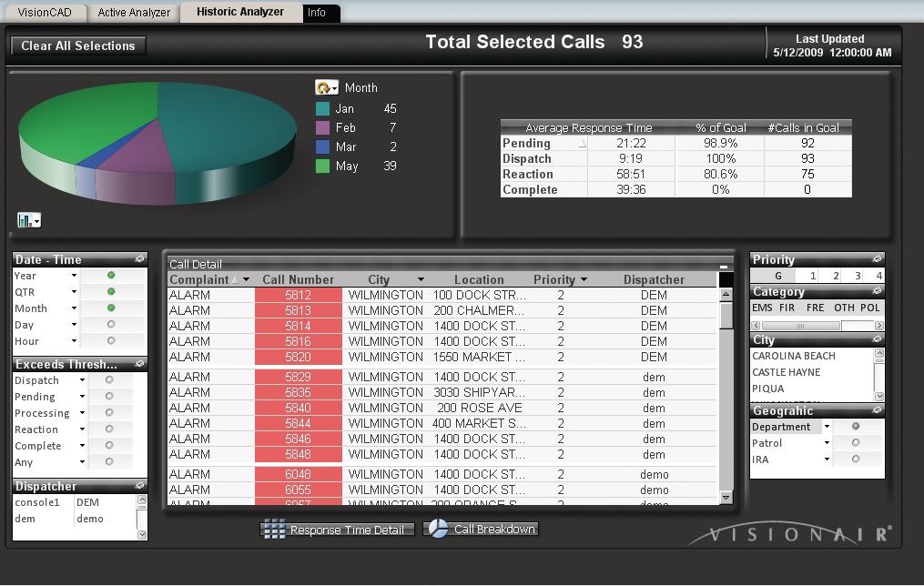Click the drill-down icon next to Month legend

(x=327, y=87)
